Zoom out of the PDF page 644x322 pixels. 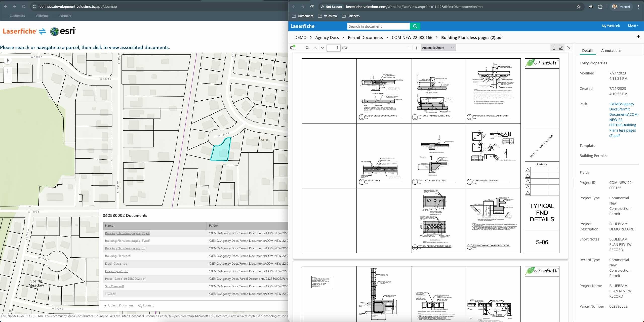[x=409, y=48]
